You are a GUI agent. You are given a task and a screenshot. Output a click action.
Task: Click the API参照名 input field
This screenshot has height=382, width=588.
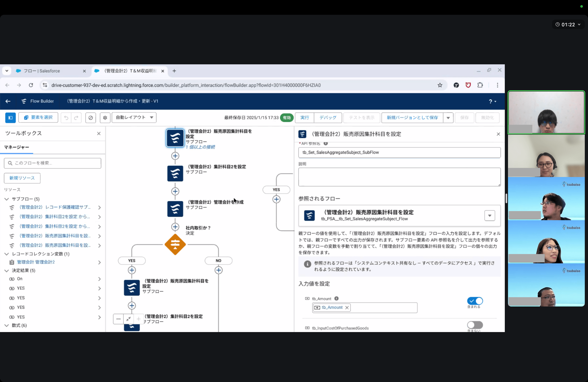[x=399, y=152]
